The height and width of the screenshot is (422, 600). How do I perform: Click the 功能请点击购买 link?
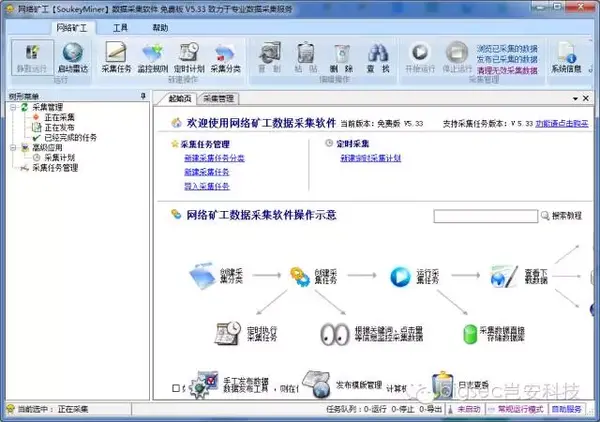tap(561, 124)
